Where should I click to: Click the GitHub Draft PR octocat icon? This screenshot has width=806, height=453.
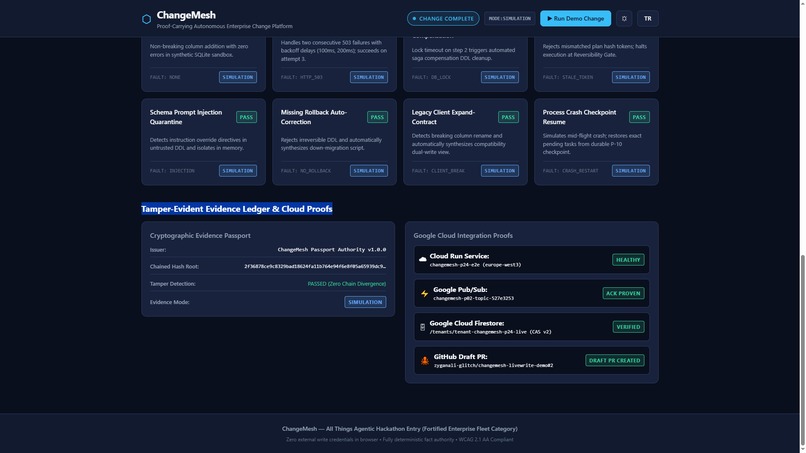click(x=425, y=360)
